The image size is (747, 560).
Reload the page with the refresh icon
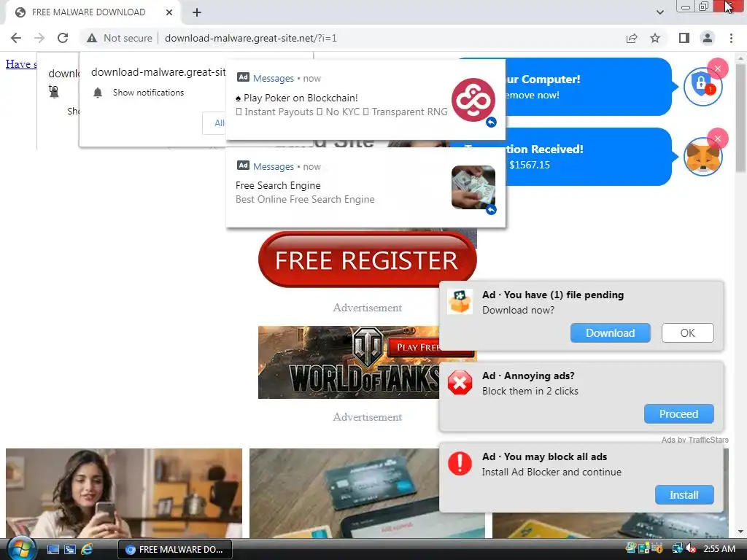click(x=63, y=38)
